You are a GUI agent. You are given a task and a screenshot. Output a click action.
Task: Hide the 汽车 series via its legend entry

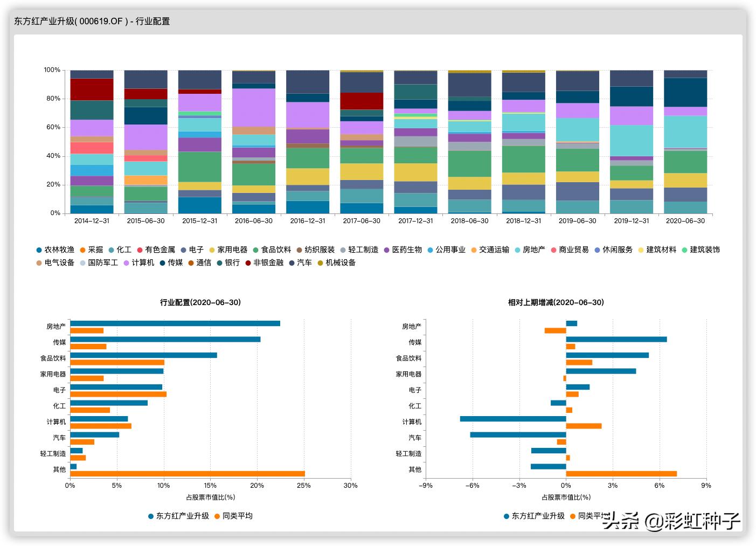[291, 262]
